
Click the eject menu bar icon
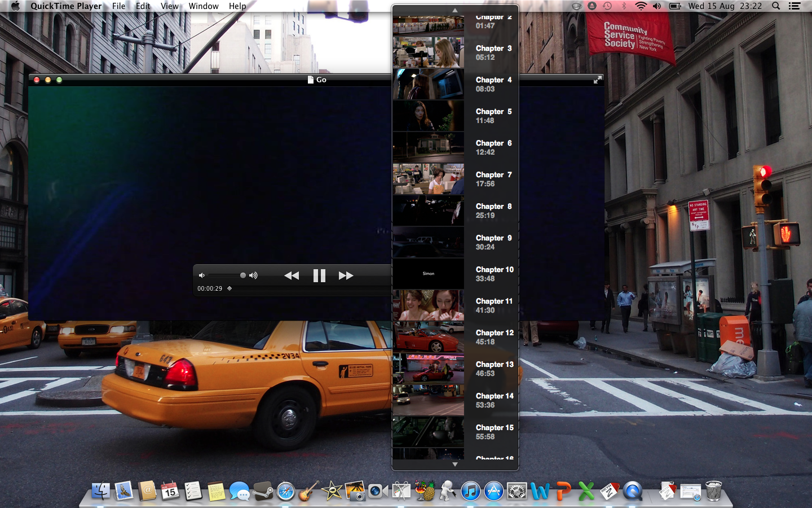592,6
